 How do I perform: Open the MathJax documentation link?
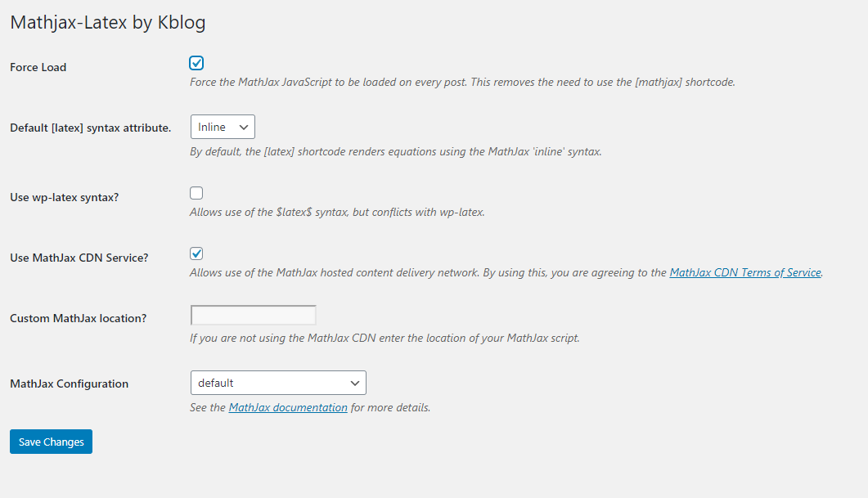[x=288, y=407]
